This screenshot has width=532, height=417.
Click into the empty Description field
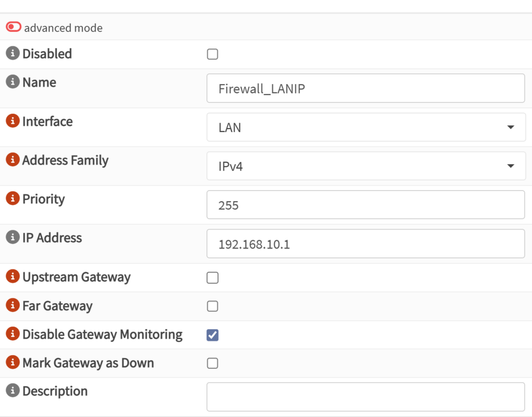[x=366, y=397]
